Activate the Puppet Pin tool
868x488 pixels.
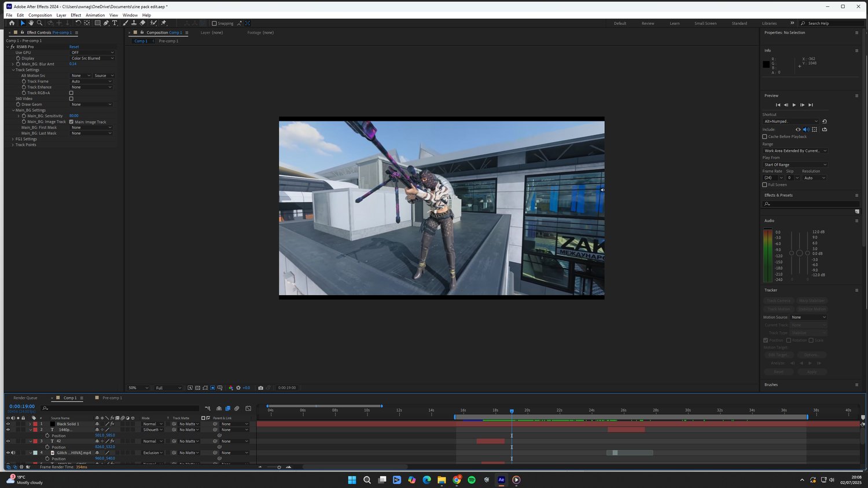tap(164, 23)
